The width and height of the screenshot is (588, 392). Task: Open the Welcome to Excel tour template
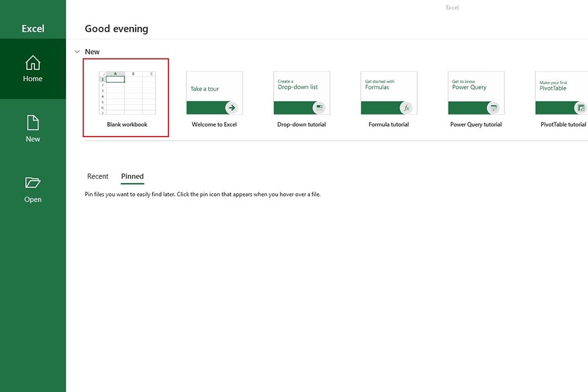pos(214,99)
